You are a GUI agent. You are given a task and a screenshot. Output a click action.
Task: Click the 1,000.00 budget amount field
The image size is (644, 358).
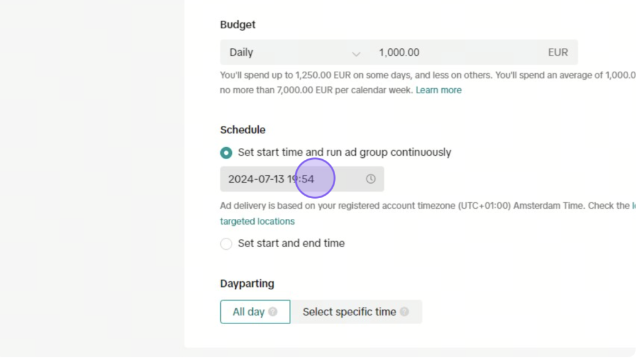pos(454,52)
